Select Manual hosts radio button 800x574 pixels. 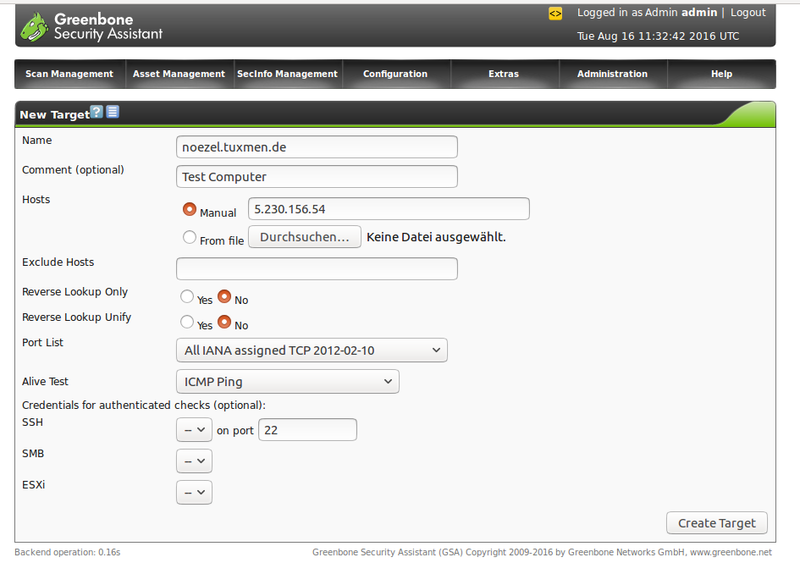(189, 210)
